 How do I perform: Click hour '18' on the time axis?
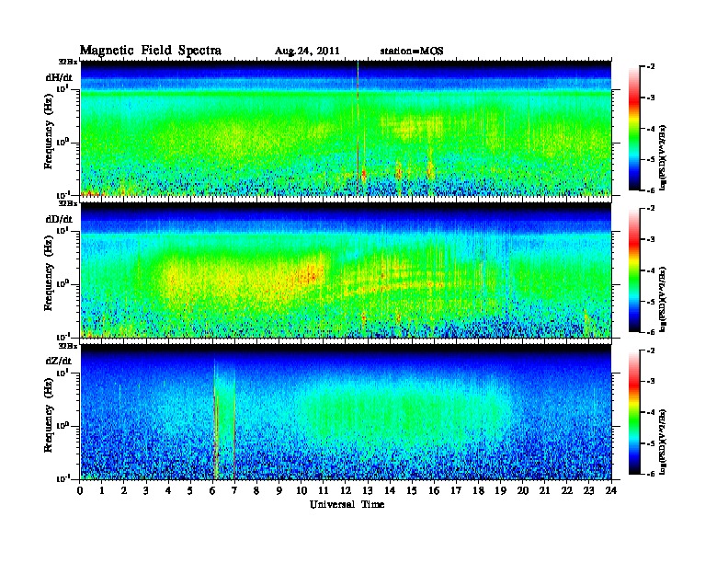point(479,491)
